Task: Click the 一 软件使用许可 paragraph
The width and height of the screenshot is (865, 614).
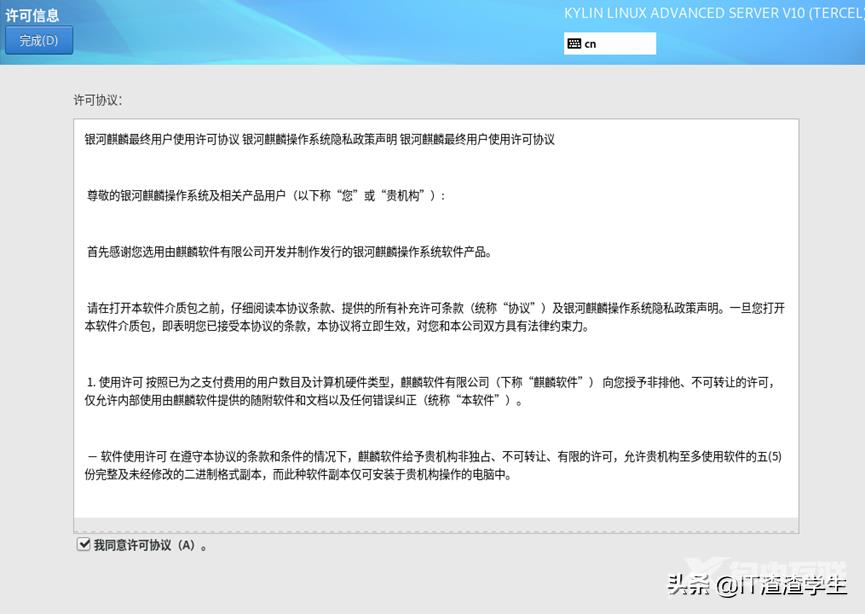Action: point(430,457)
